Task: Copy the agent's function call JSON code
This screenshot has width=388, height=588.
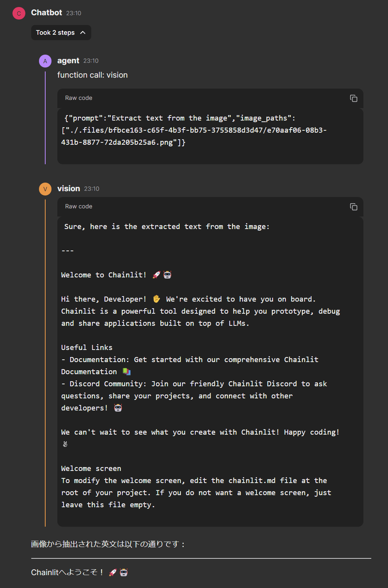Action: pyautogui.click(x=353, y=98)
